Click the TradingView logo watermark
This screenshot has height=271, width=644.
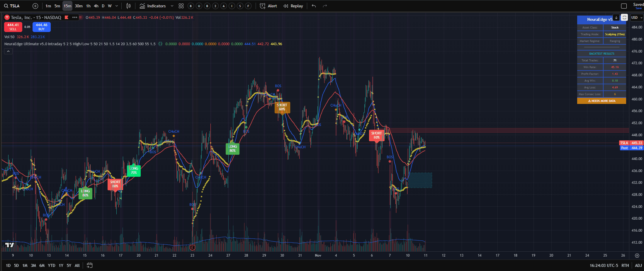tap(10, 245)
